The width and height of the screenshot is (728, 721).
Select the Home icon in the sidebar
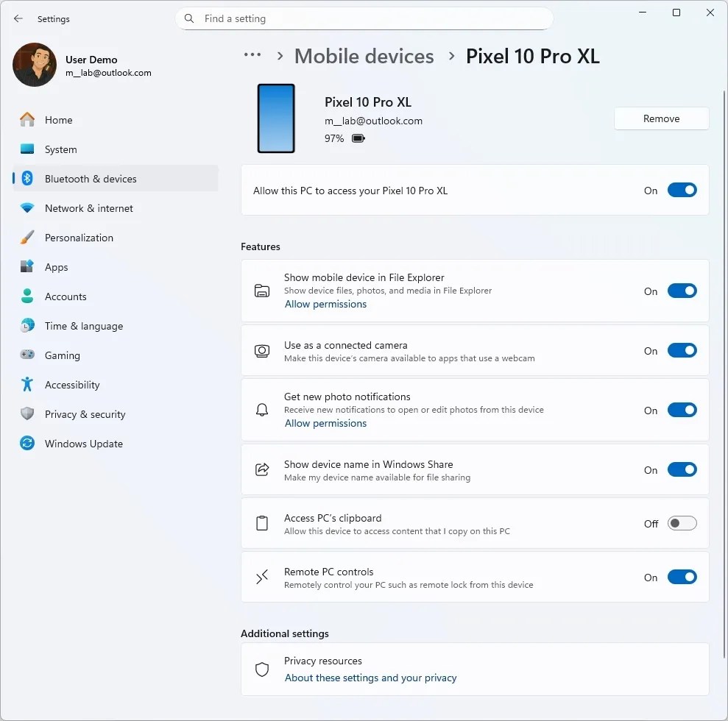coord(27,119)
